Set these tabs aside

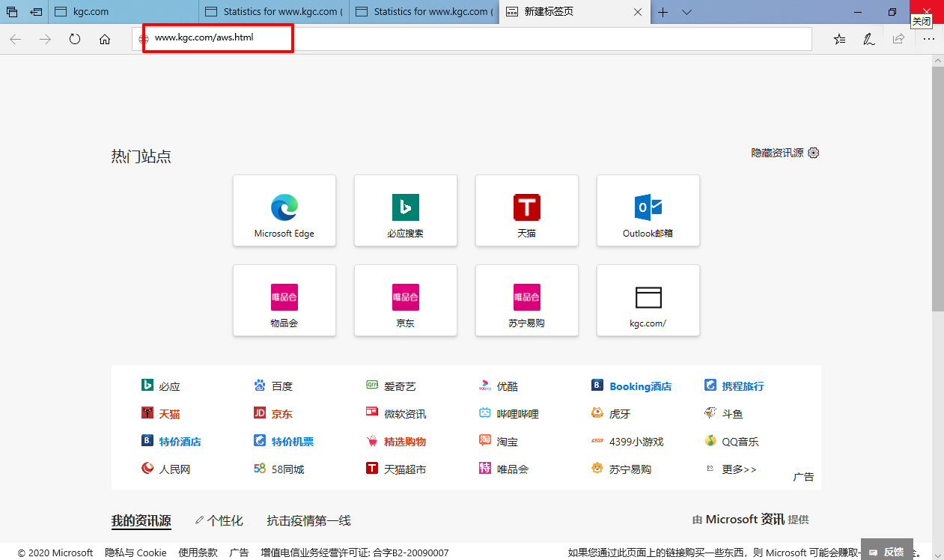[36, 12]
